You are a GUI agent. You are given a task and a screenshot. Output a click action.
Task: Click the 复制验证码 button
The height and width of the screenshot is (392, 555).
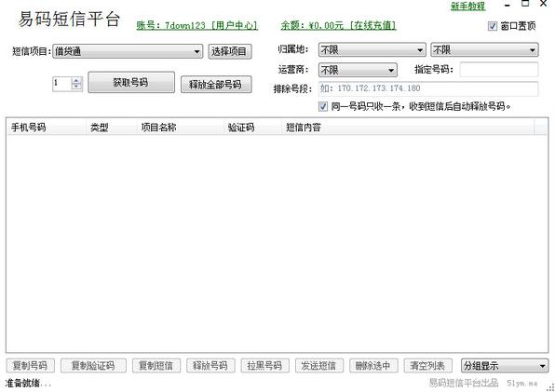point(93,366)
